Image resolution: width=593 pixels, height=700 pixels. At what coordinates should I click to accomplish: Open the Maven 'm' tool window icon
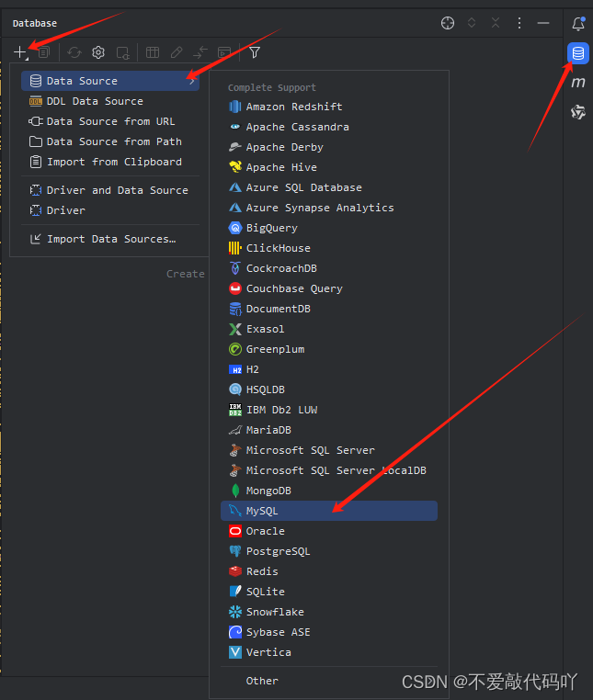click(577, 82)
